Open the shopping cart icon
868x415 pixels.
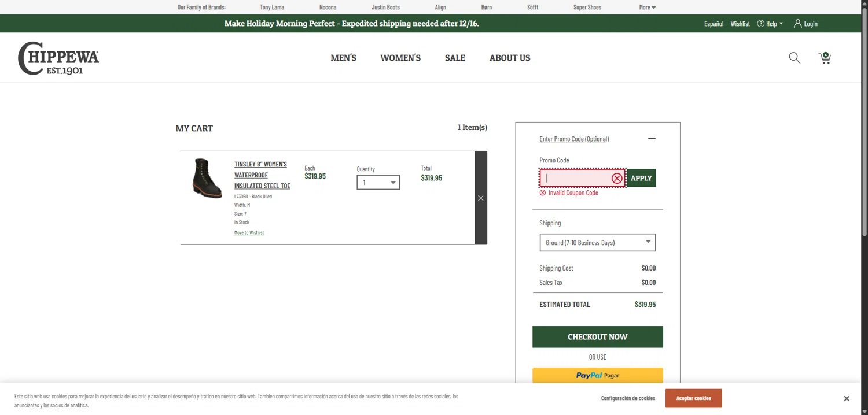point(825,58)
